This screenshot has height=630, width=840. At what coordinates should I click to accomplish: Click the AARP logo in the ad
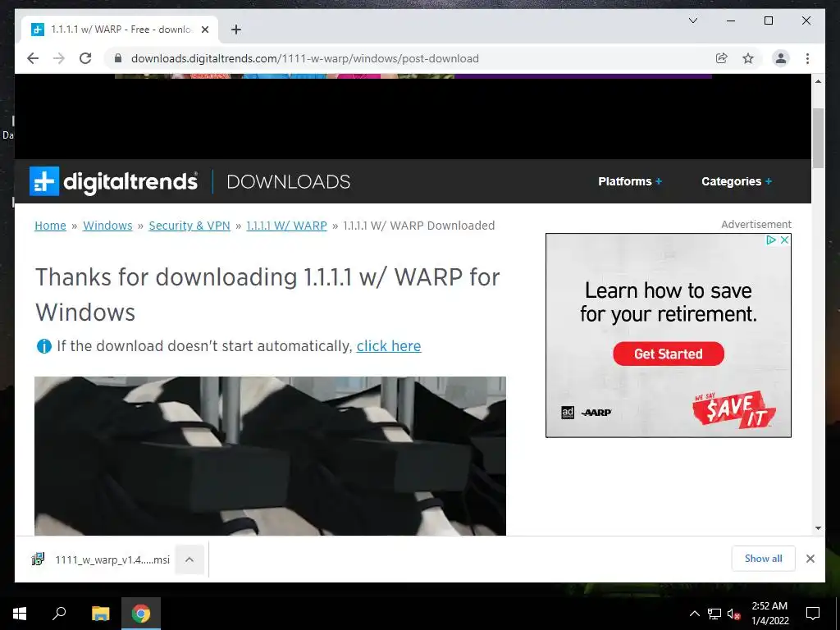pos(596,413)
